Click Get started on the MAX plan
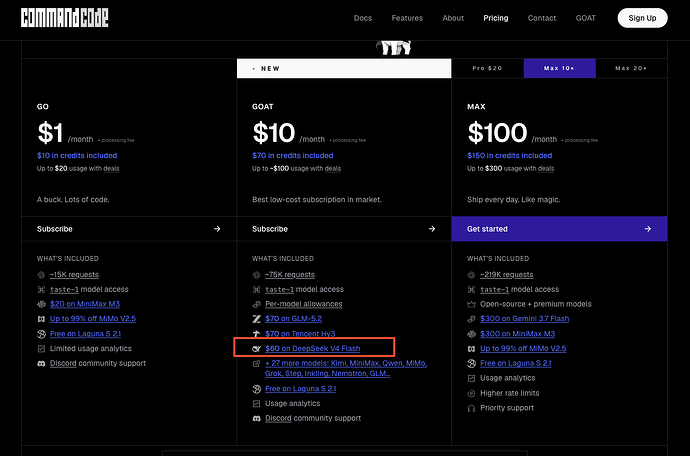The height and width of the screenshot is (456, 690). 559,229
